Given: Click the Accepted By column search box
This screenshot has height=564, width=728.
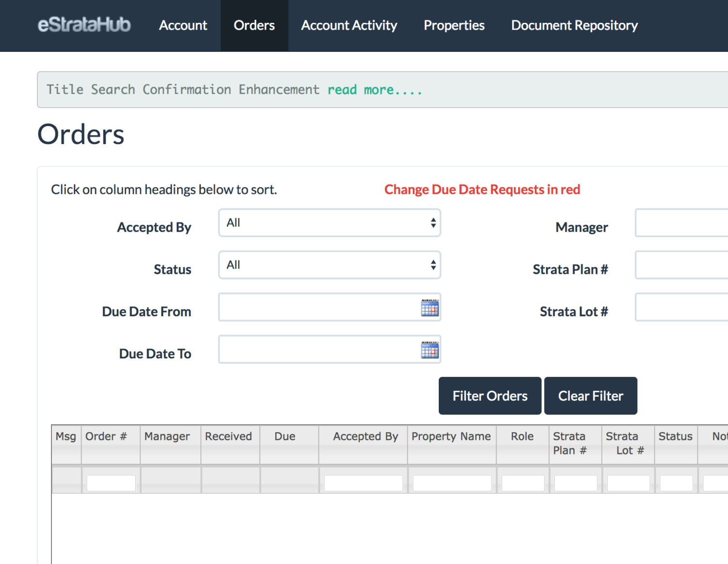Looking at the screenshot, I should 364,483.
